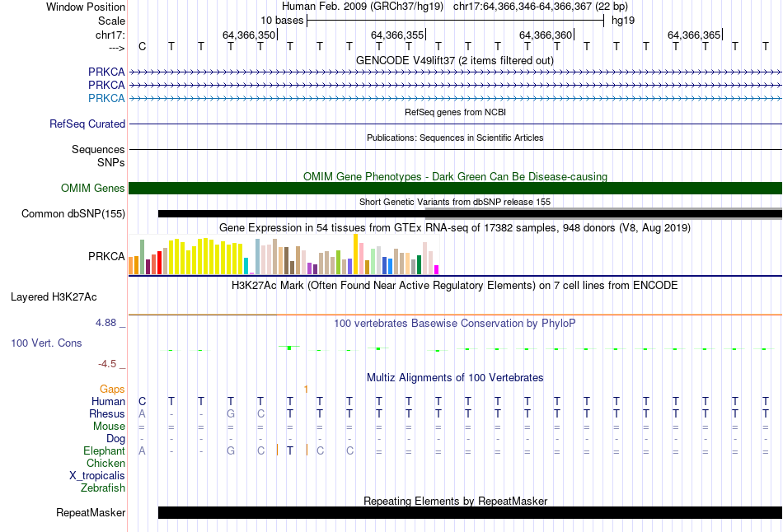783x532 pixels.
Task: Click position marker 64,366,360
Action: pos(546,35)
